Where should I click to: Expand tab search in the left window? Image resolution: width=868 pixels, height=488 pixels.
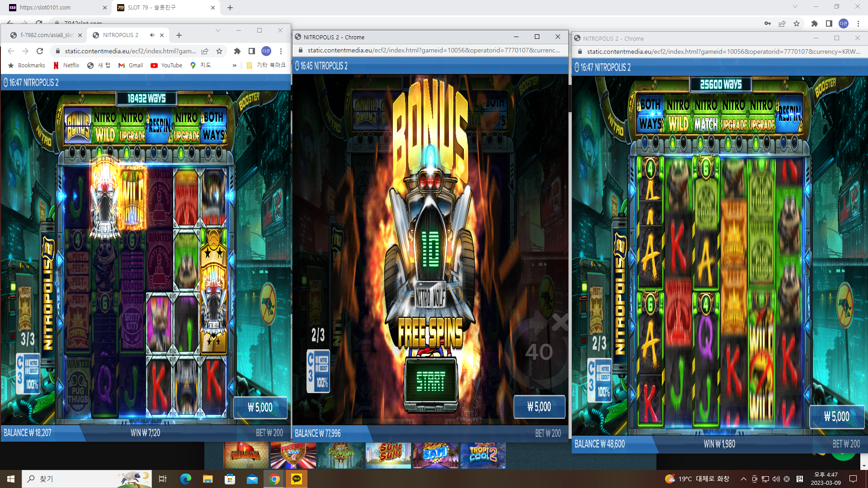[x=217, y=30]
